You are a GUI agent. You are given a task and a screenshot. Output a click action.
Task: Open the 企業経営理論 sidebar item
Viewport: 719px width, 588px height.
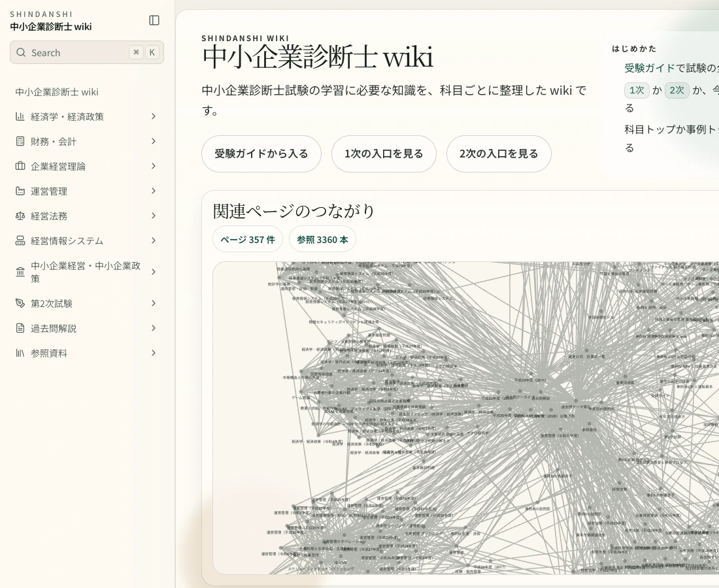(58, 166)
